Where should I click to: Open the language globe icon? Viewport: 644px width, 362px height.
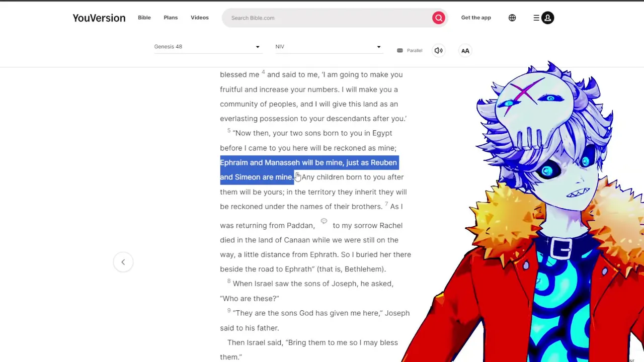(x=512, y=18)
